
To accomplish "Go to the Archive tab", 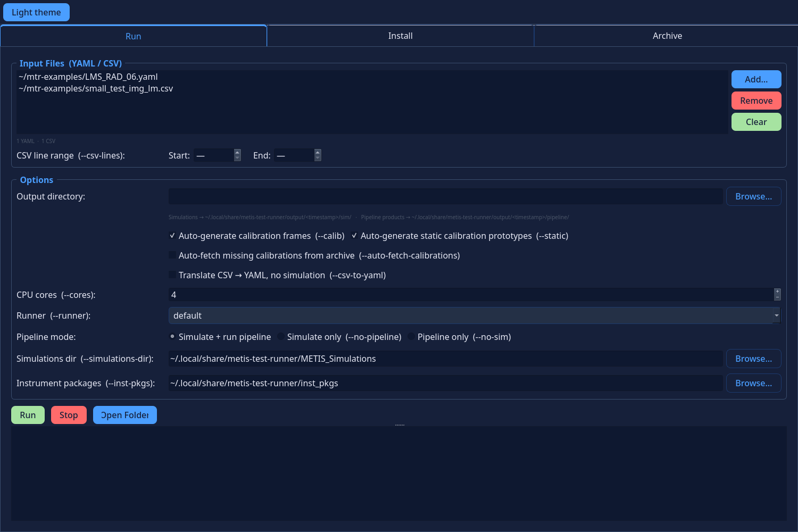I will click(x=667, y=36).
